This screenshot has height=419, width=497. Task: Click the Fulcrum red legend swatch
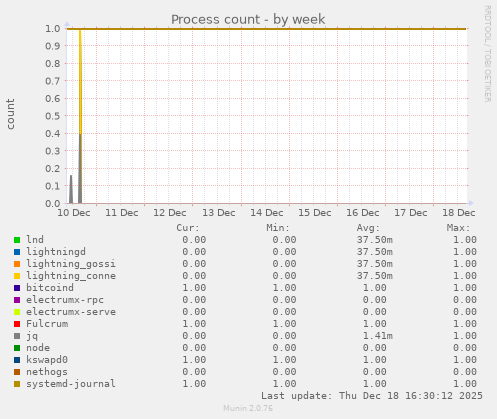17,324
